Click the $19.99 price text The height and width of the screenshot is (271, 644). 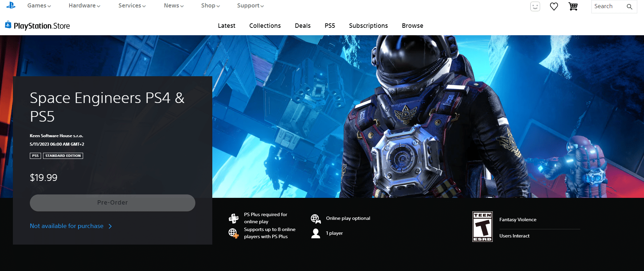point(43,178)
